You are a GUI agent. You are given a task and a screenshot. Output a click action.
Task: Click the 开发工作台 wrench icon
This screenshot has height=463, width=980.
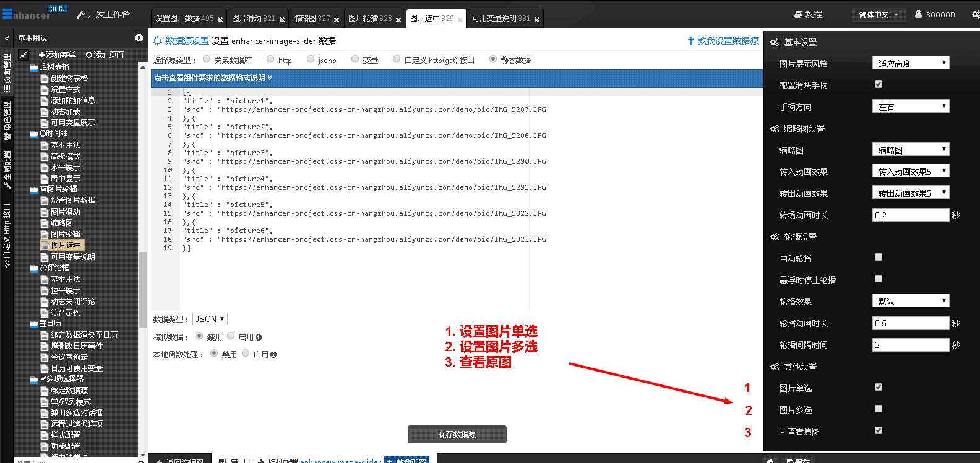click(80, 14)
